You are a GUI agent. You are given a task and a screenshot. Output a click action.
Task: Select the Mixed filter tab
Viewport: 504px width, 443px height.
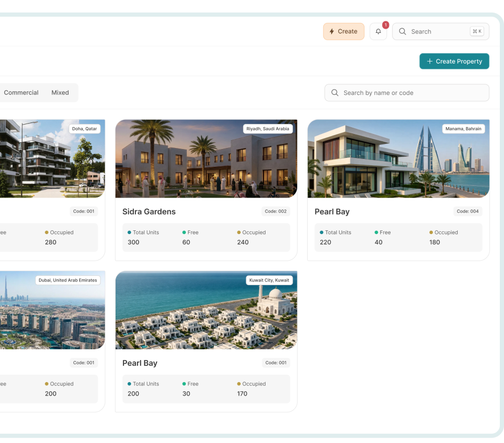(60, 93)
